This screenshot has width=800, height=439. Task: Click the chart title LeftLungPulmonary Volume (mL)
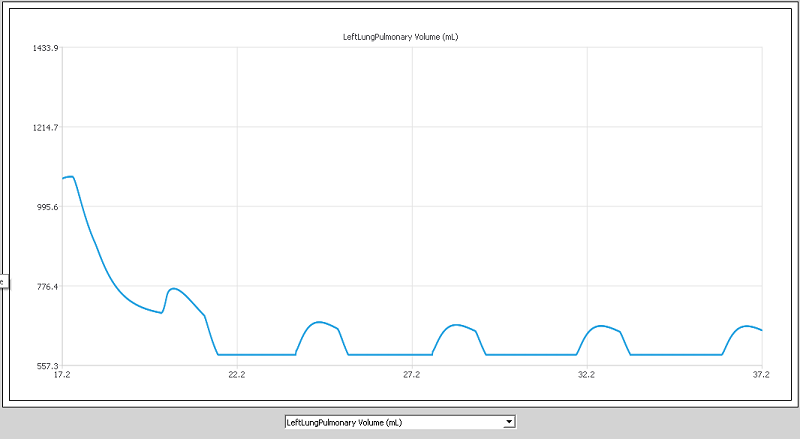[401, 37]
